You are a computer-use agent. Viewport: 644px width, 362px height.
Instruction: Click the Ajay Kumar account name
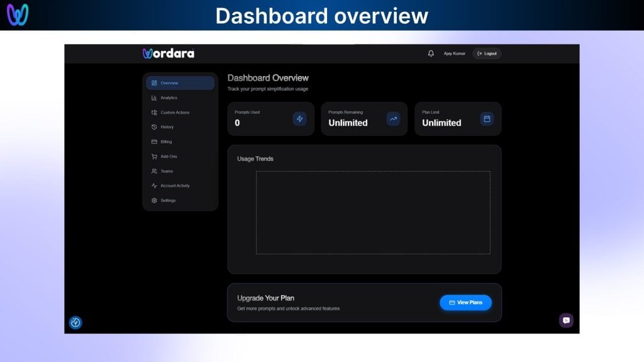coord(454,53)
